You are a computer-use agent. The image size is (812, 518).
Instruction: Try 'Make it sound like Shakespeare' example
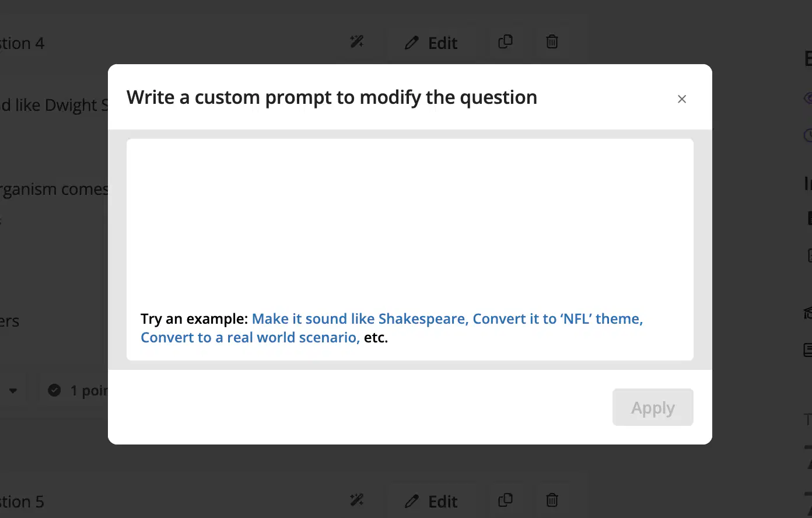[x=360, y=319]
